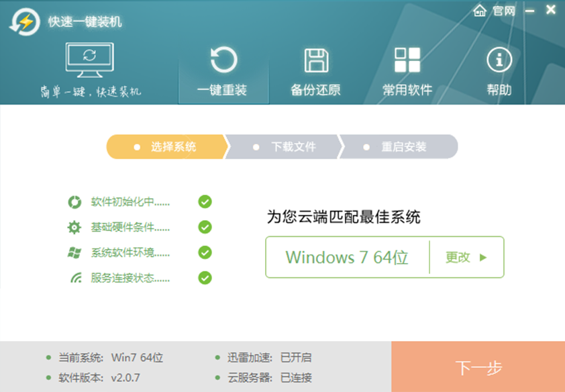Click the Windows flag icon for 系统软件环境
The height and width of the screenshot is (392, 565).
coord(74,252)
